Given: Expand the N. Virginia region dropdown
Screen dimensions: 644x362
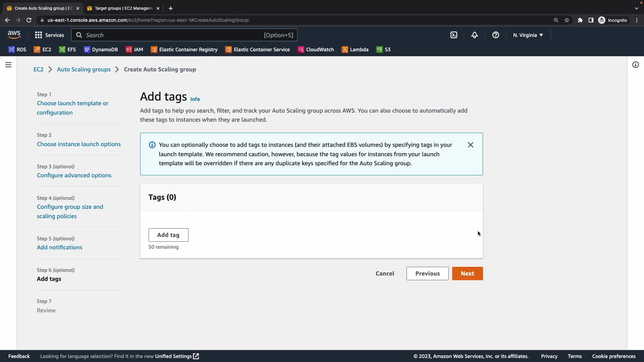Looking at the screenshot, I should pyautogui.click(x=528, y=35).
